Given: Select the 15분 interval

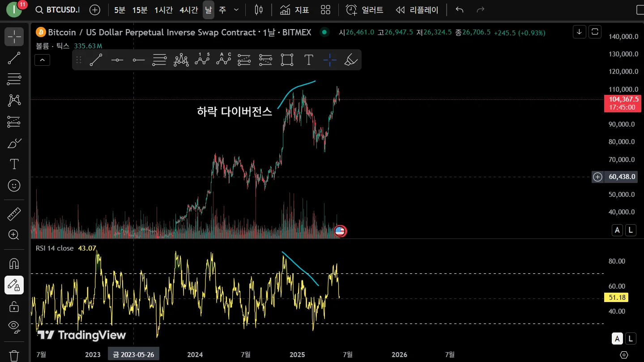Looking at the screenshot, I should coord(140,10).
